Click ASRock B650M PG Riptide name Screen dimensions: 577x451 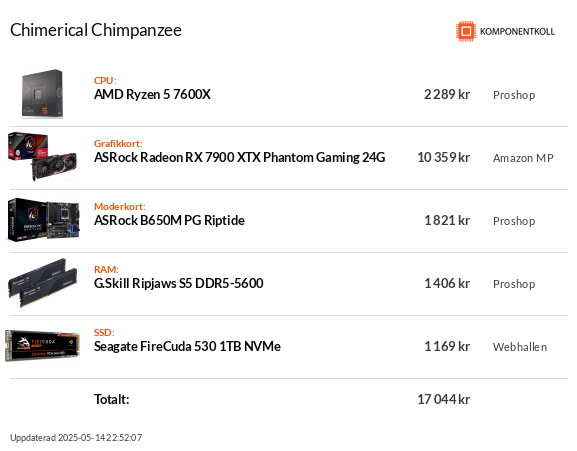pyautogui.click(x=169, y=220)
